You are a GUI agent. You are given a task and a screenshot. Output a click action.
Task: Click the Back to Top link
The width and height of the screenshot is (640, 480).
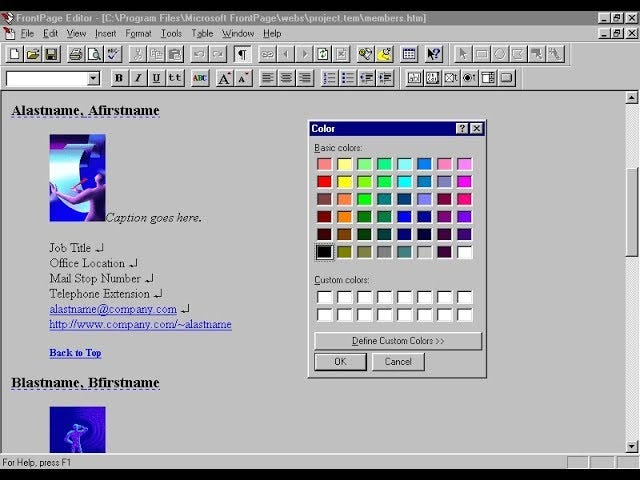(x=76, y=353)
